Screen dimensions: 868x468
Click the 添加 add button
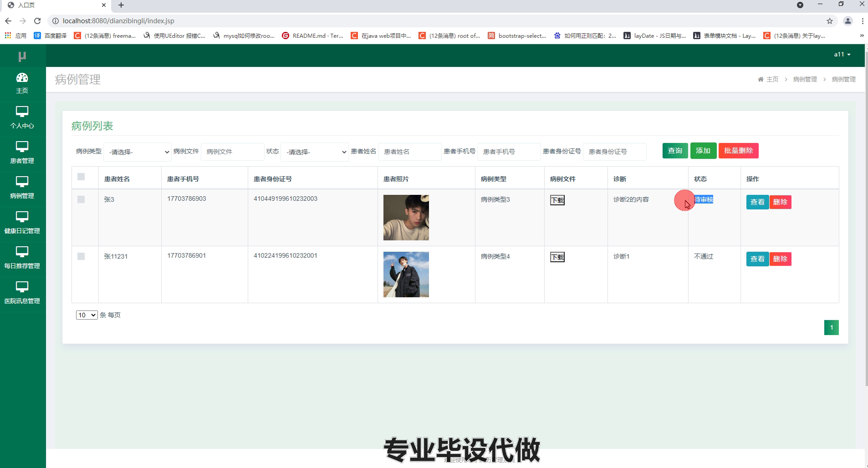[703, 151]
